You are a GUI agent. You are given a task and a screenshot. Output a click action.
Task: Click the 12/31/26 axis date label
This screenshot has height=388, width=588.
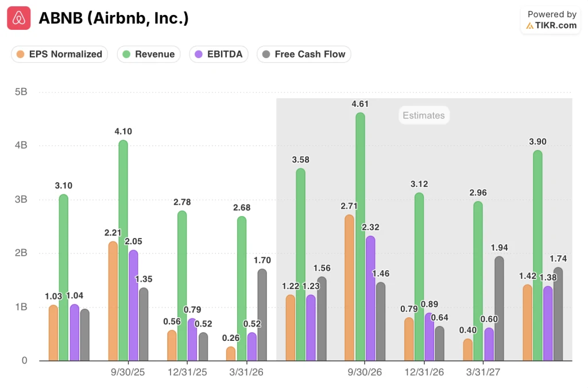[x=424, y=372]
